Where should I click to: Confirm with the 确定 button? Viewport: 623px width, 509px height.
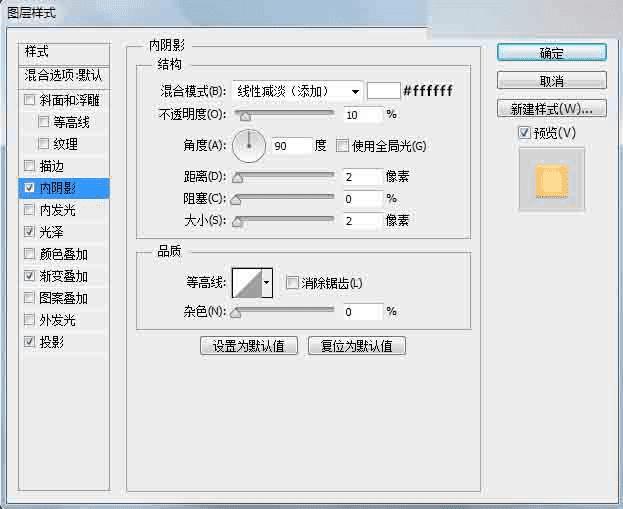[x=551, y=52]
